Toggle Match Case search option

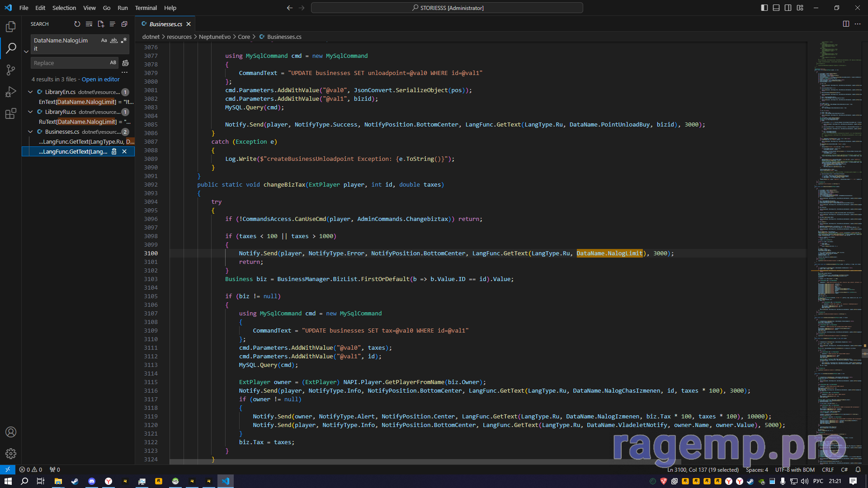click(104, 40)
